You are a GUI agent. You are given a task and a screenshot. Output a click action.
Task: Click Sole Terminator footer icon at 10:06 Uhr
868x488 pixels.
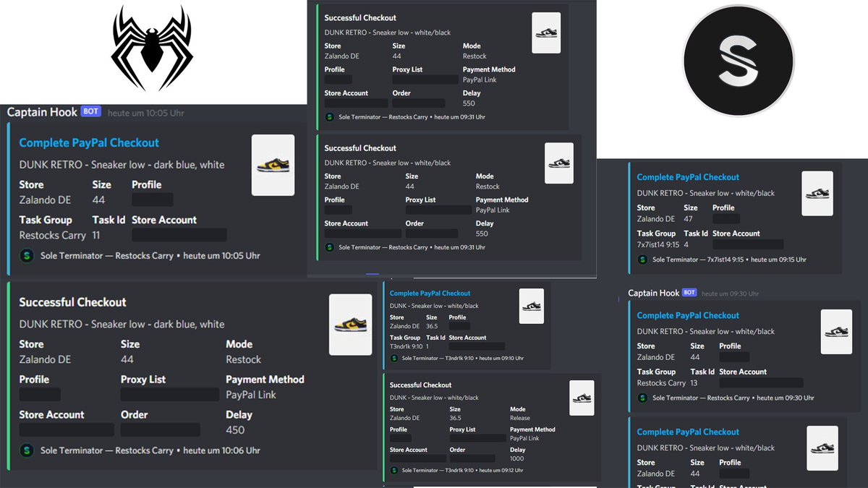point(27,450)
